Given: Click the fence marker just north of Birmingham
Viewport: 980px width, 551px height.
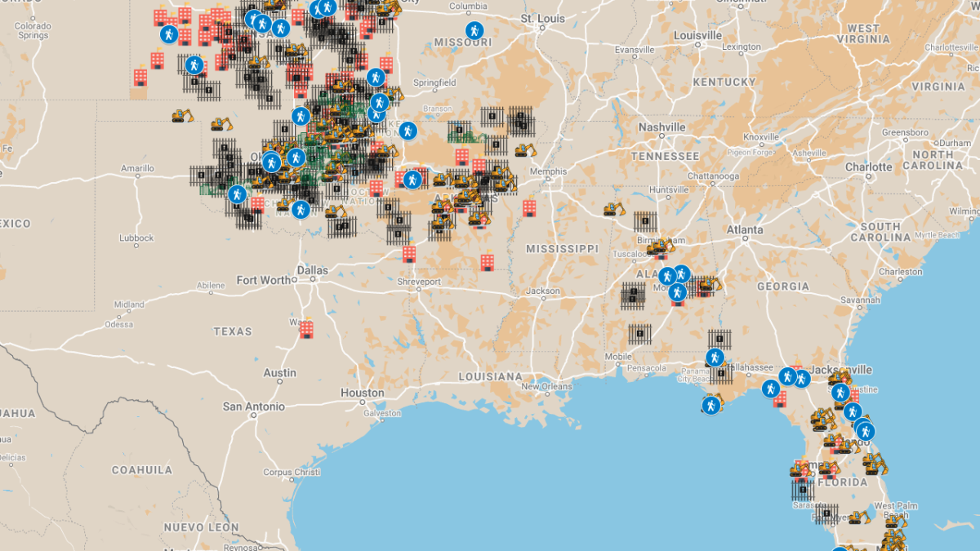Looking at the screenshot, I should (x=645, y=222).
